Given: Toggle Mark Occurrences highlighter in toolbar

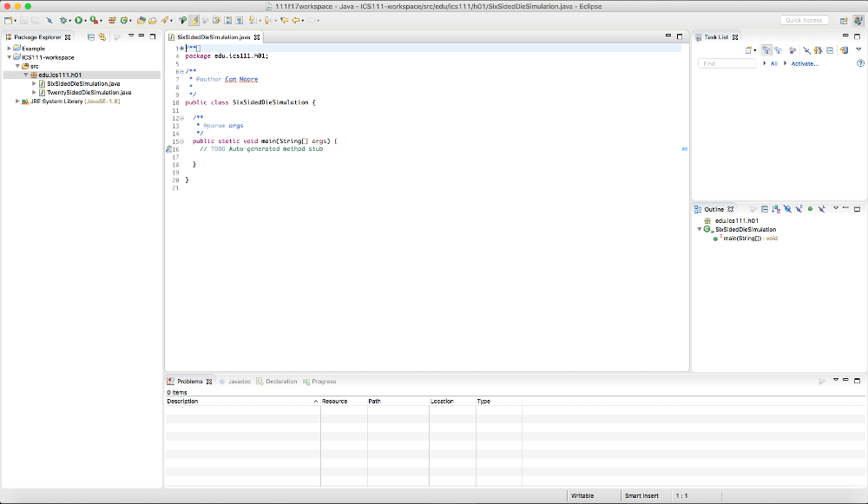Looking at the screenshot, I should (193, 20).
